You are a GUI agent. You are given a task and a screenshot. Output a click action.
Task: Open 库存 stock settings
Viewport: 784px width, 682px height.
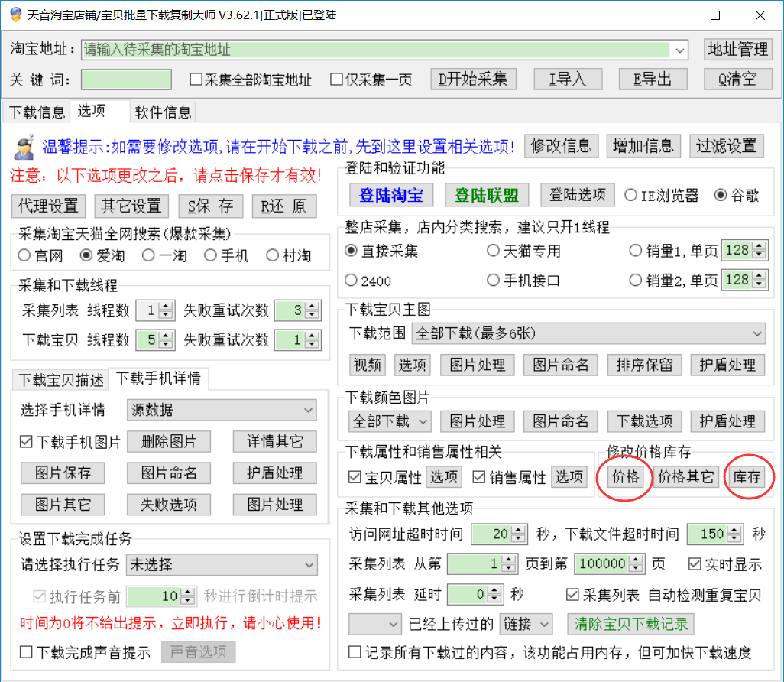[746, 477]
